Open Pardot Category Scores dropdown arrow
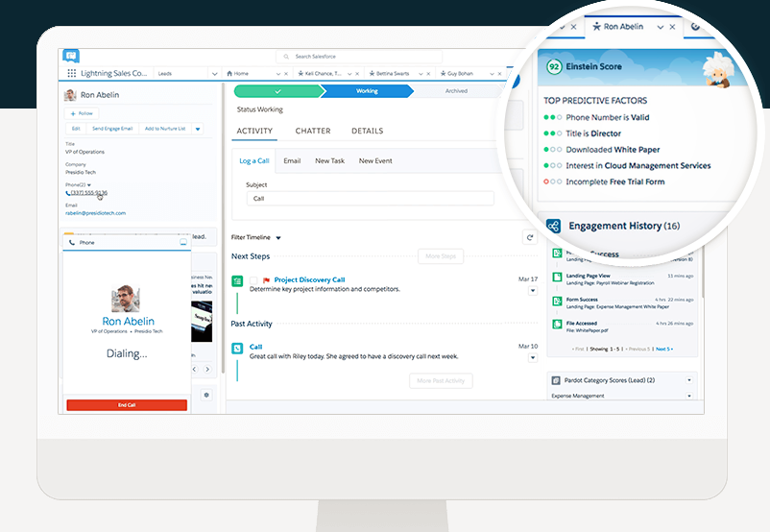The width and height of the screenshot is (770, 532). 689,380
